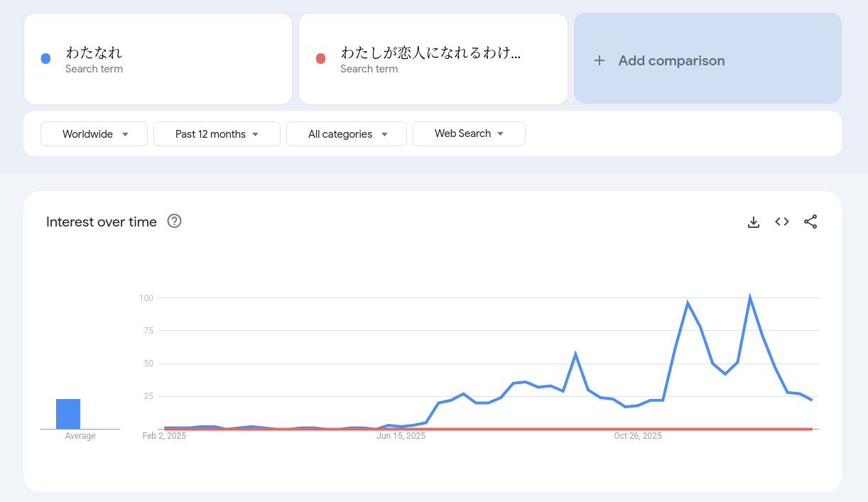
Task: Open the All categories dropdown
Action: click(347, 134)
